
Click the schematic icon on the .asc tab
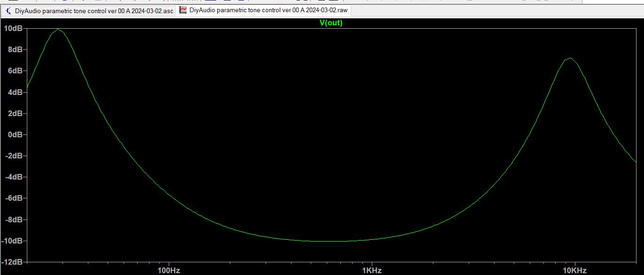(8, 10)
